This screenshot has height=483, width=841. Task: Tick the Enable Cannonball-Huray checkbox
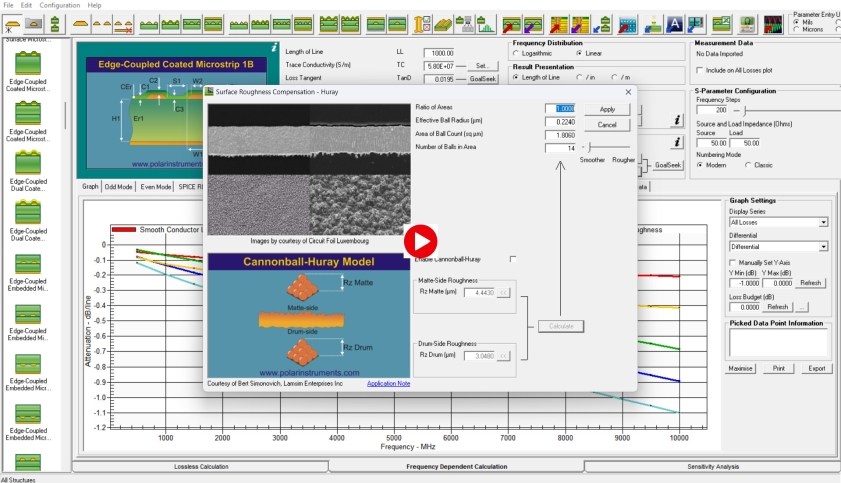(513, 259)
